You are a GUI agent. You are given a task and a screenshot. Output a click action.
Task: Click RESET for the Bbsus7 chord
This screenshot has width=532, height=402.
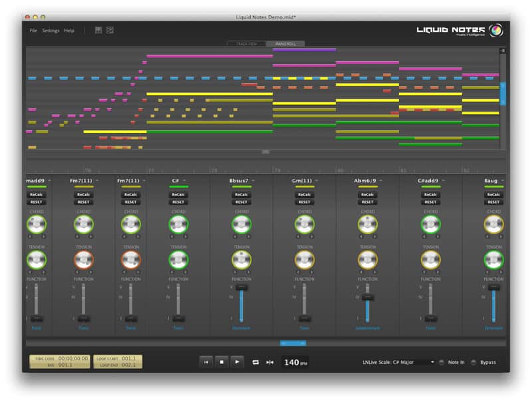click(x=241, y=202)
